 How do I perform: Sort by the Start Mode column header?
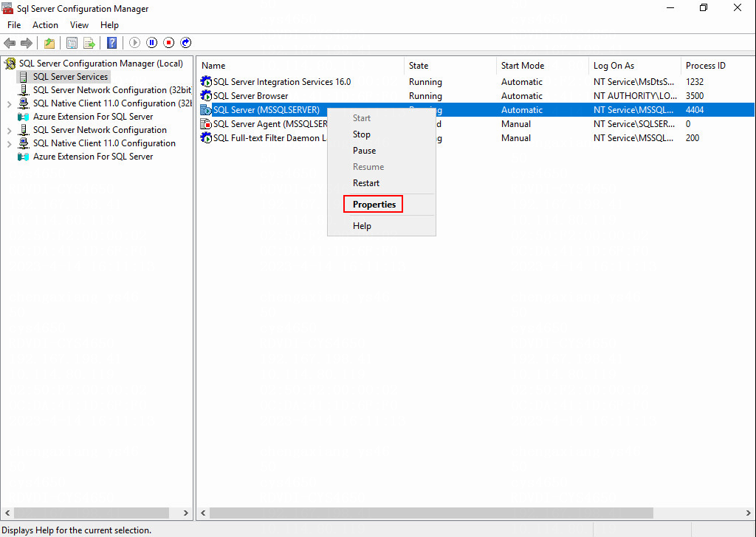point(543,66)
